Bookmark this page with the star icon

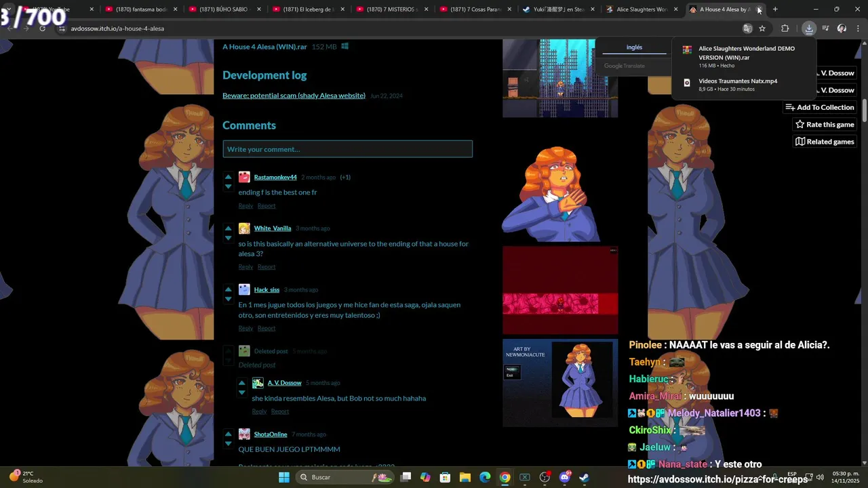tap(762, 28)
